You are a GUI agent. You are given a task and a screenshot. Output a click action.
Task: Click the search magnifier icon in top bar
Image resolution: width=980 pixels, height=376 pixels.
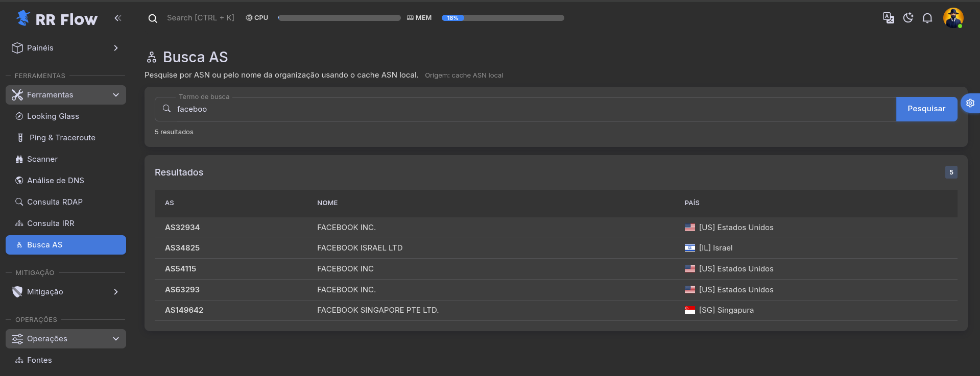tap(153, 18)
